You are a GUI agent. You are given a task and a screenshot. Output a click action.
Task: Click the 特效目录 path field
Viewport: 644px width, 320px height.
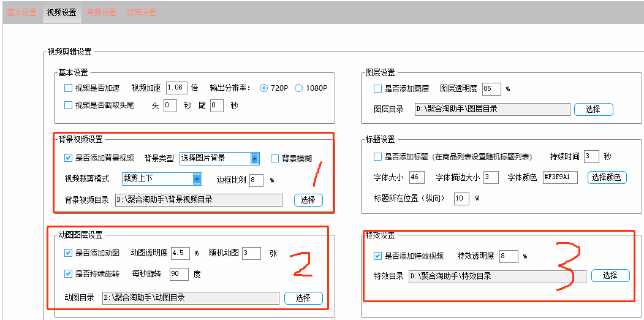(x=498, y=276)
